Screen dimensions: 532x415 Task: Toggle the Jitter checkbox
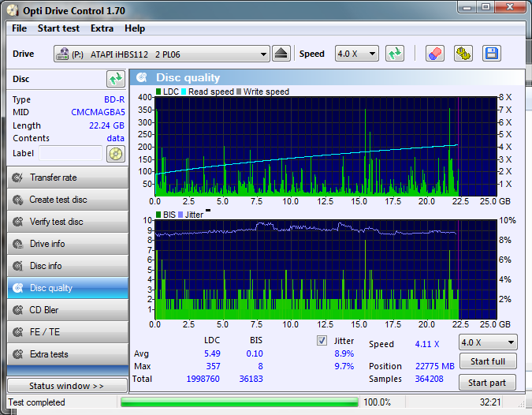(x=322, y=340)
